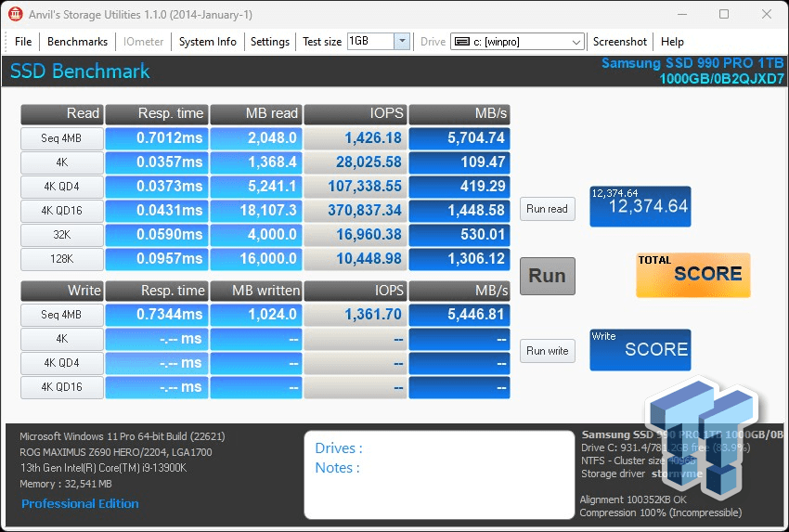The height and width of the screenshot is (532, 789).
Task: Click the MB read column header
Action: (x=256, y=114)
